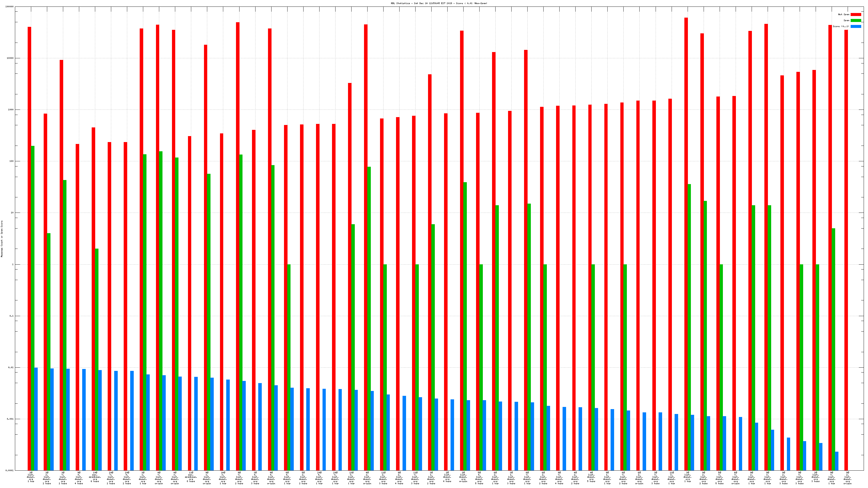Click the rightmost red bar in chart
This screenshot has height=488, width=868.
point(846,236)
